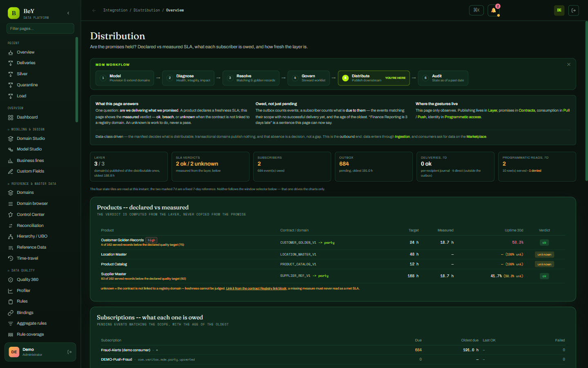Click the Domains stack icon
The height and width of the screenshot is (368, 588).
pos(11,193)
